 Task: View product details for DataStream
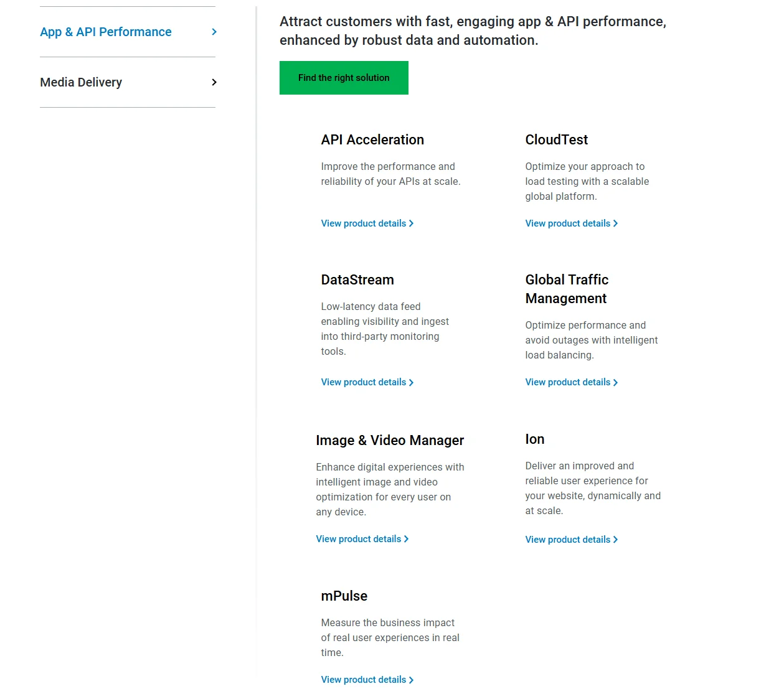[367, 382]
